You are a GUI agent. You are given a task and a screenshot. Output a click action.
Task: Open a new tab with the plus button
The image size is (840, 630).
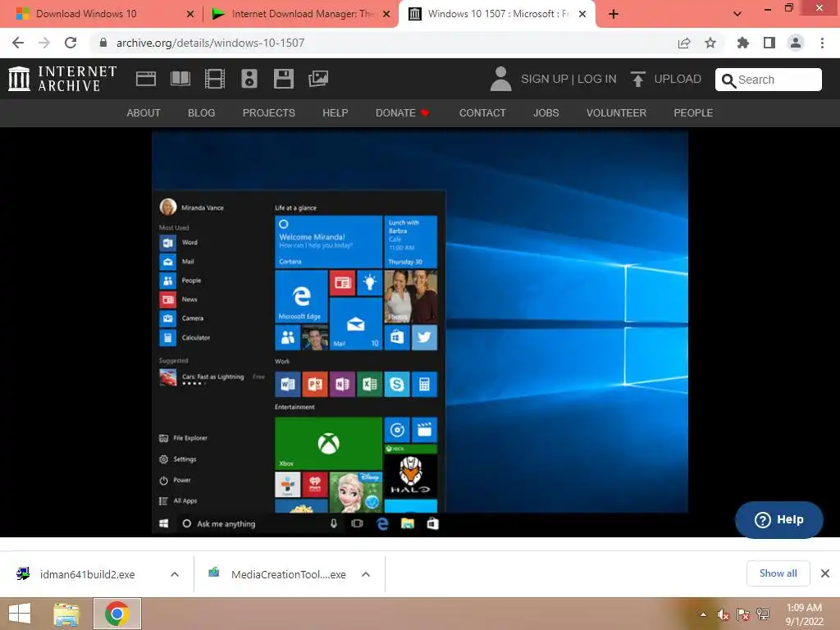[x=614, y=14]
